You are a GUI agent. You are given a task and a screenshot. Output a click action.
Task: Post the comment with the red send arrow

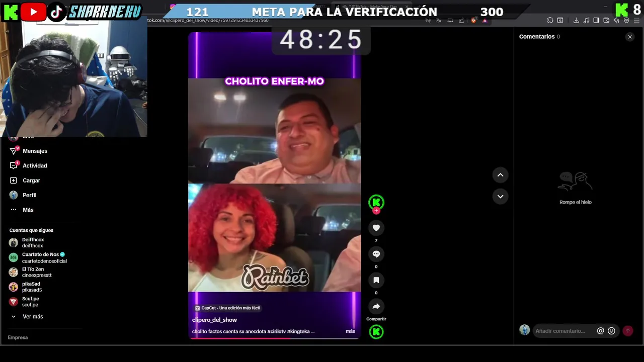tap(628, 331)
